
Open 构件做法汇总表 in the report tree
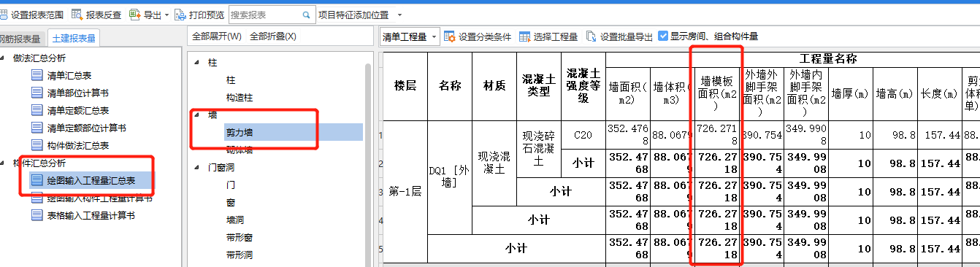[x=78, y=145]
